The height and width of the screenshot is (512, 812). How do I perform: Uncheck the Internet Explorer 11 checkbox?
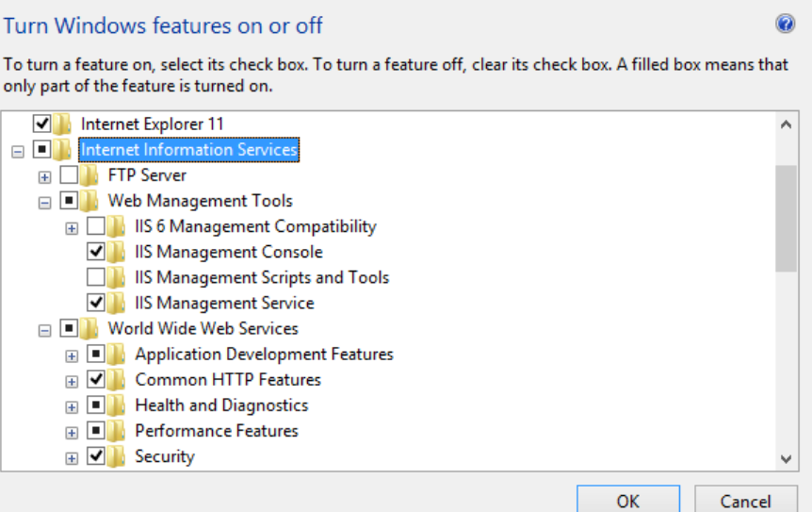pyautogui.click(x=41, y=124)
